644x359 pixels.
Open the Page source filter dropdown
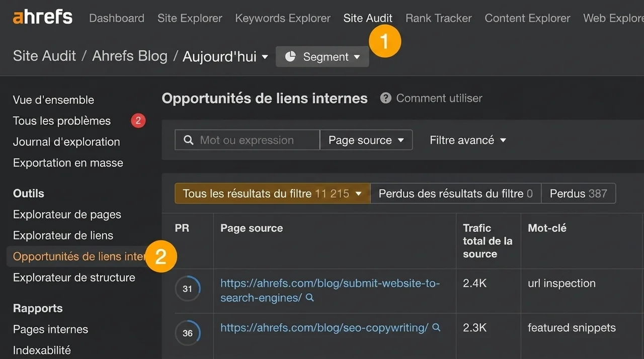(366, 140)
